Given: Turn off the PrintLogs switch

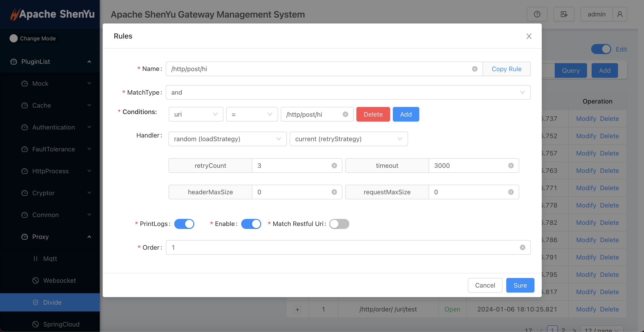Looking at the screenshot, I should coord(184,224).
